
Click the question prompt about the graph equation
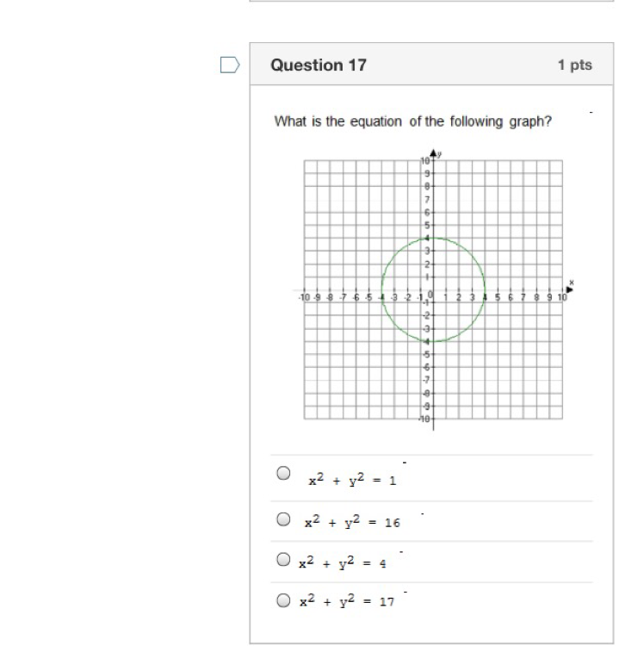pyautogui.click(x=412, y=121)
